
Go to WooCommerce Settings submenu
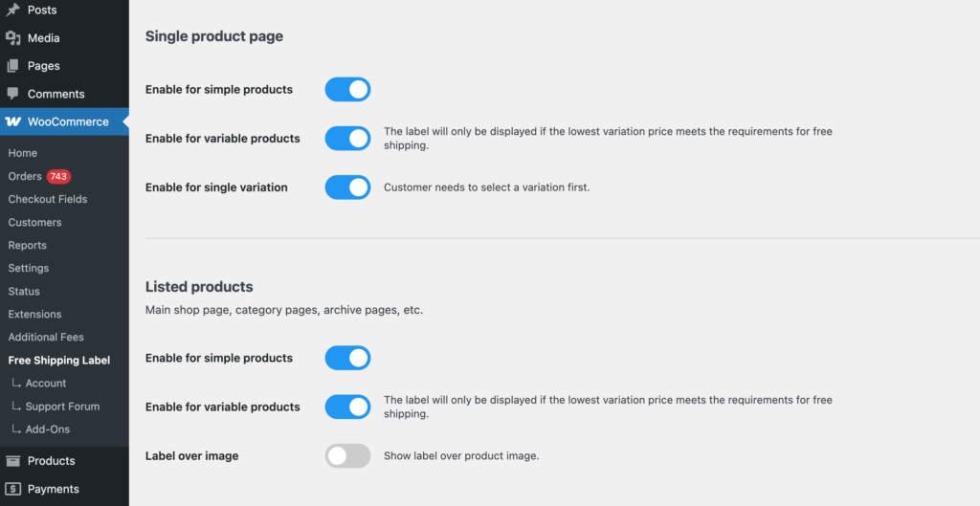tap(29, 268)
